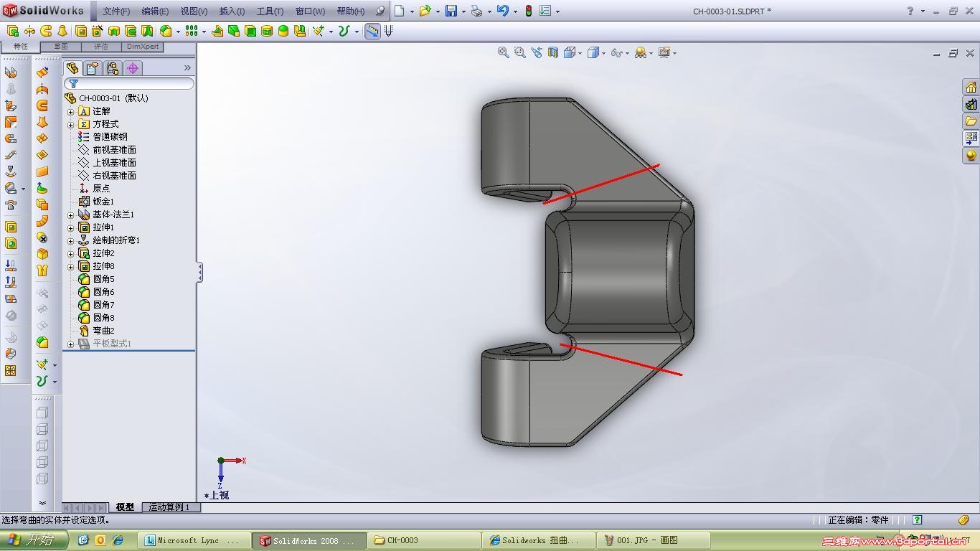Click the Section View icon
Screen dimensions: 980x551
pyautogui.click(x=553, y=52)
